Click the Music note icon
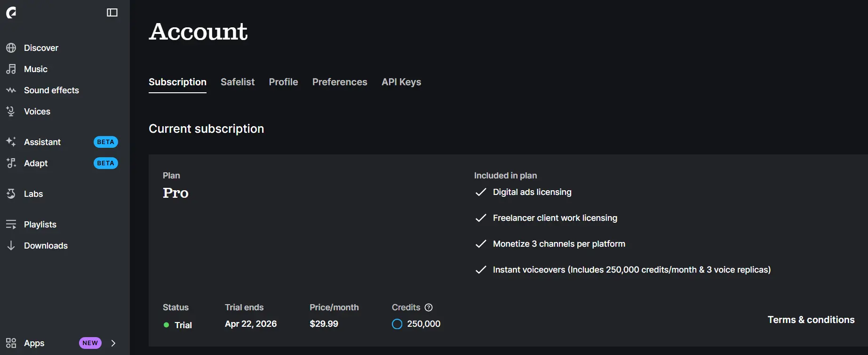 [x=11, y=69]
